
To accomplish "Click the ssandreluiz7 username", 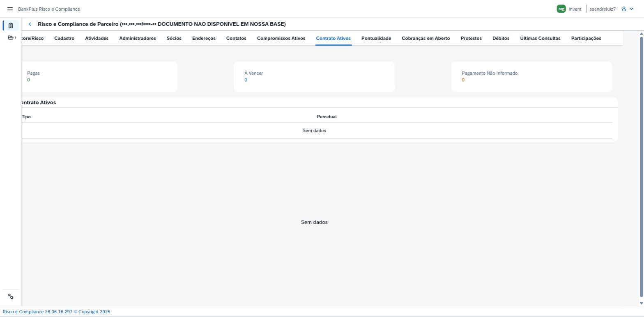I will 603,9.
